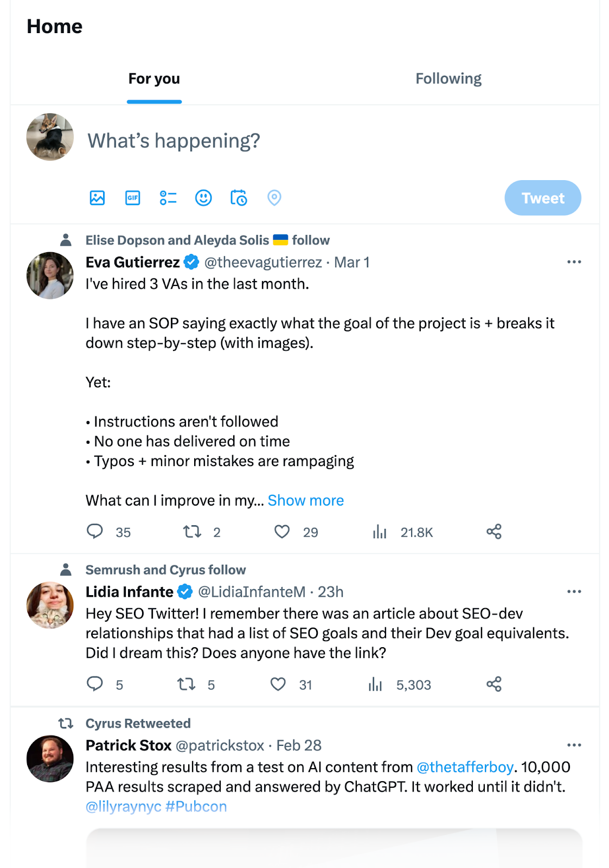Create a poll

tap(168, 198)
